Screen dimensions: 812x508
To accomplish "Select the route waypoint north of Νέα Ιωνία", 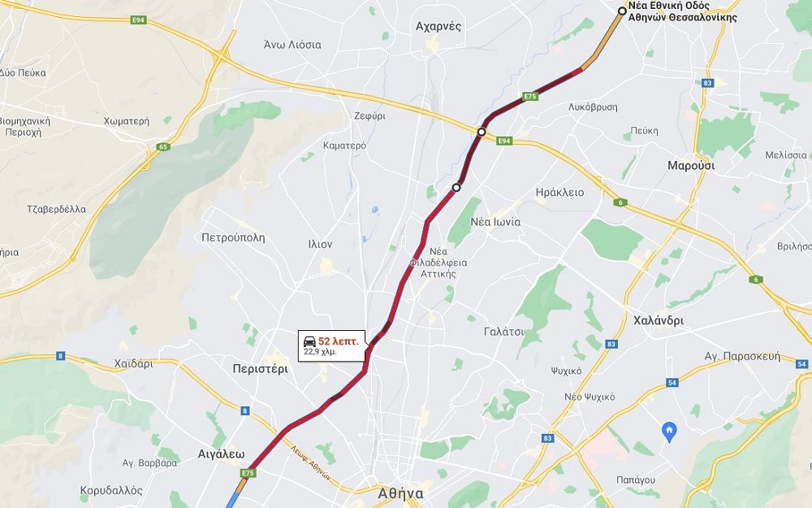I will (x=456, y=187).
